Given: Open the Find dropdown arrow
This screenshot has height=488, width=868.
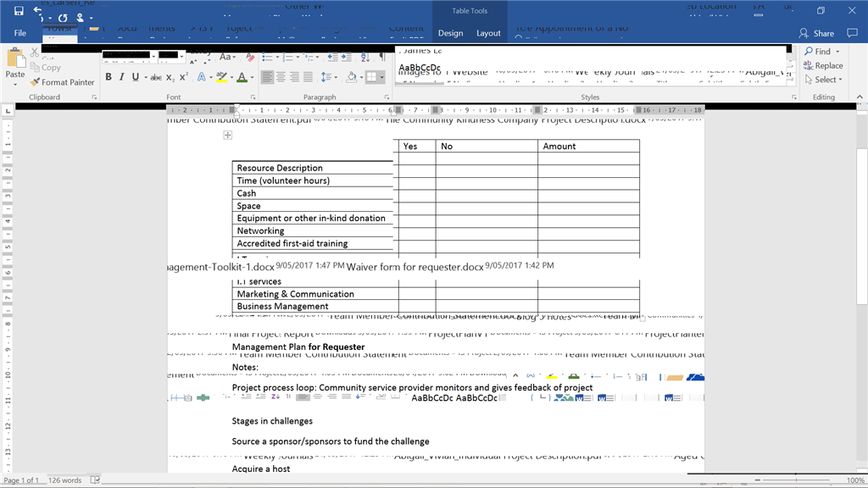Looking at the screenshot, I should 837,52.
